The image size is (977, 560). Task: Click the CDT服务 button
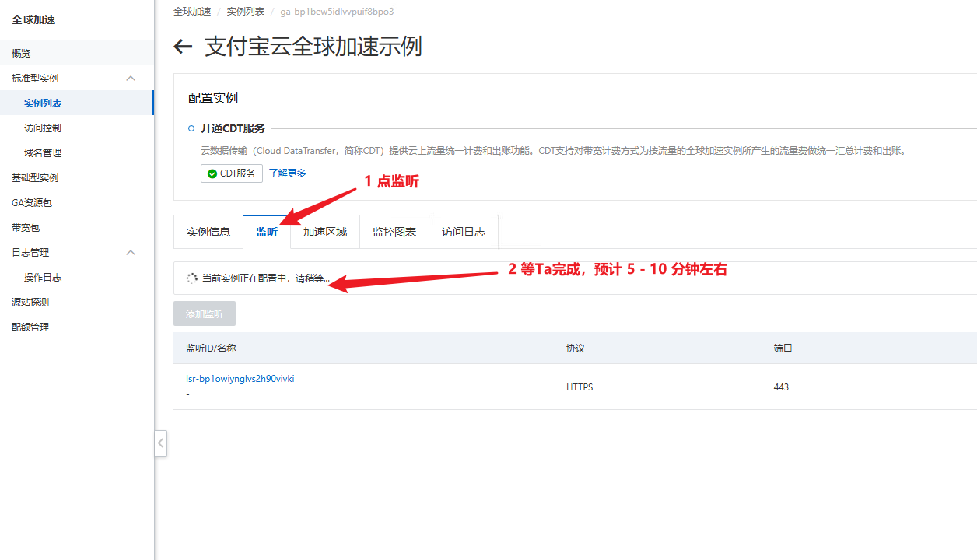pos(232,173)
